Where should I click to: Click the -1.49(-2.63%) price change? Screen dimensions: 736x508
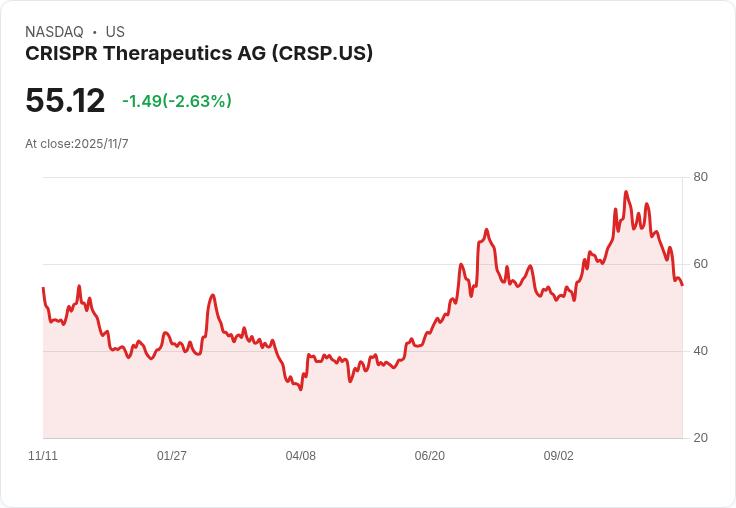click(x=177, y=101)
